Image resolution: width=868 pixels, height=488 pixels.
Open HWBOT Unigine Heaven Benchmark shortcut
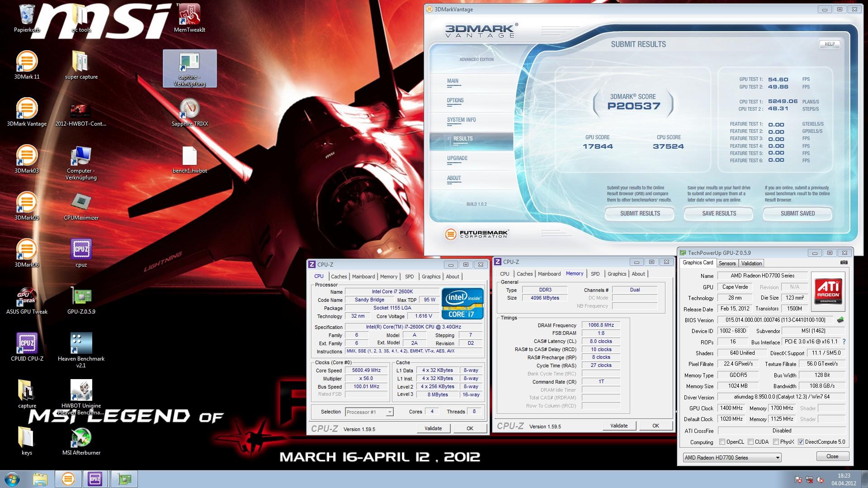81,397
